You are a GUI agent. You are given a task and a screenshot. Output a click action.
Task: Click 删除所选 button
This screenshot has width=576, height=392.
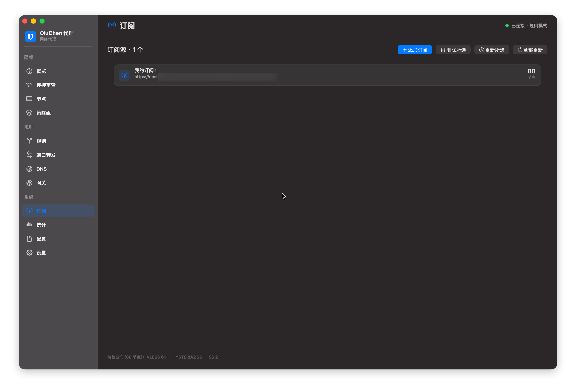coord(453,50)
